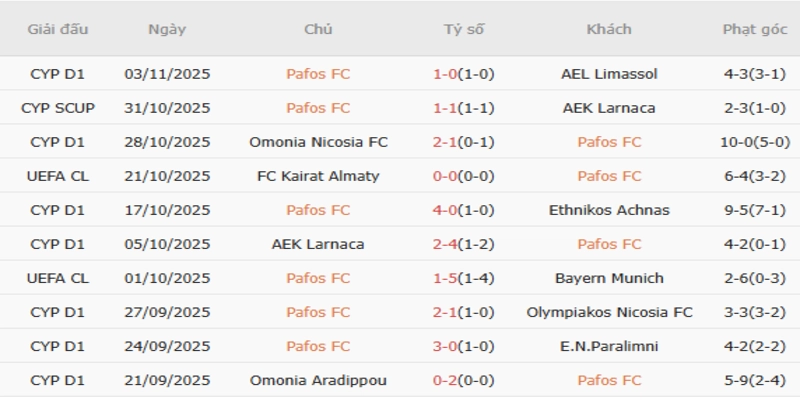800x400 pixels.
Task: Open Olympiakos Nicosia FC team page
Action: [609, 312]
